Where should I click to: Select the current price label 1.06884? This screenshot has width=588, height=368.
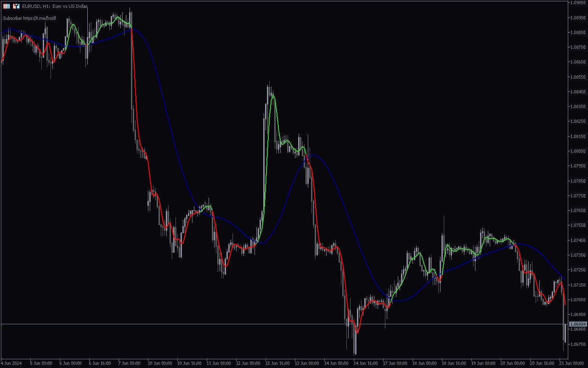(578, 324)
